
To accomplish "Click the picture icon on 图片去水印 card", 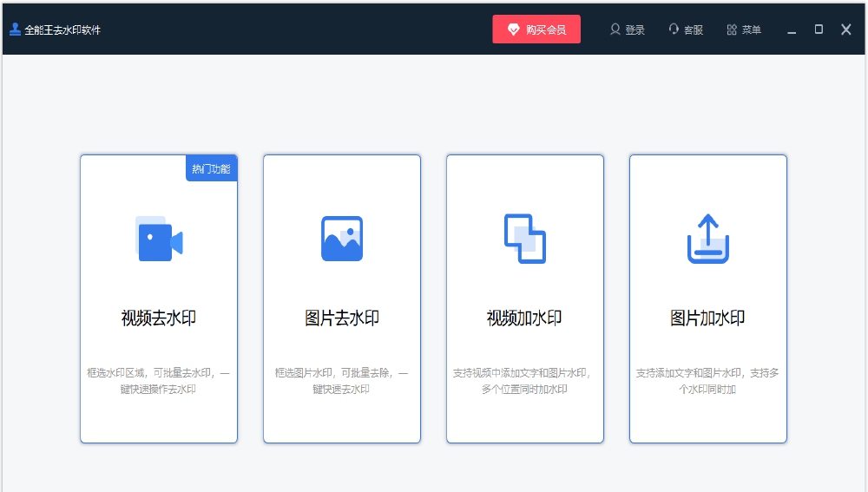I will 342,239.
